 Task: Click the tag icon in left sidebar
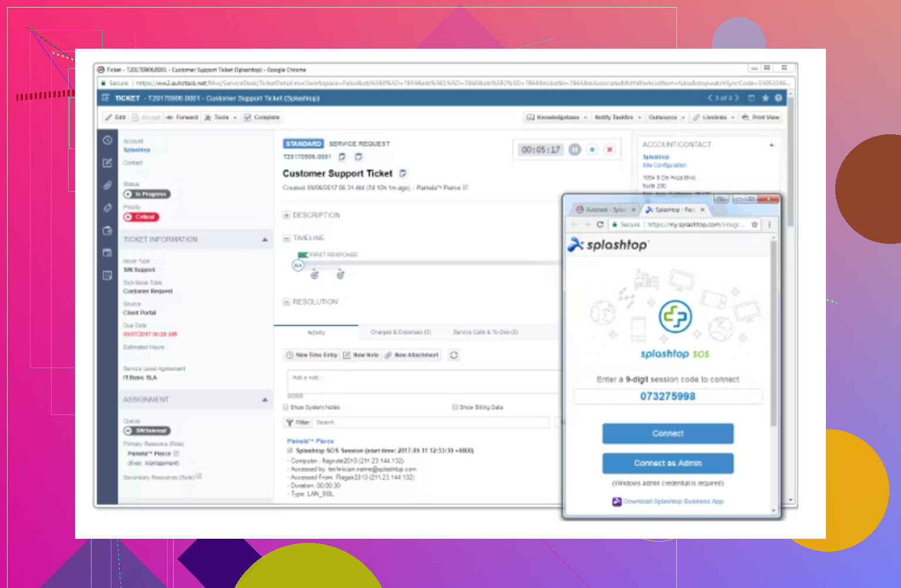click(107, 208)
